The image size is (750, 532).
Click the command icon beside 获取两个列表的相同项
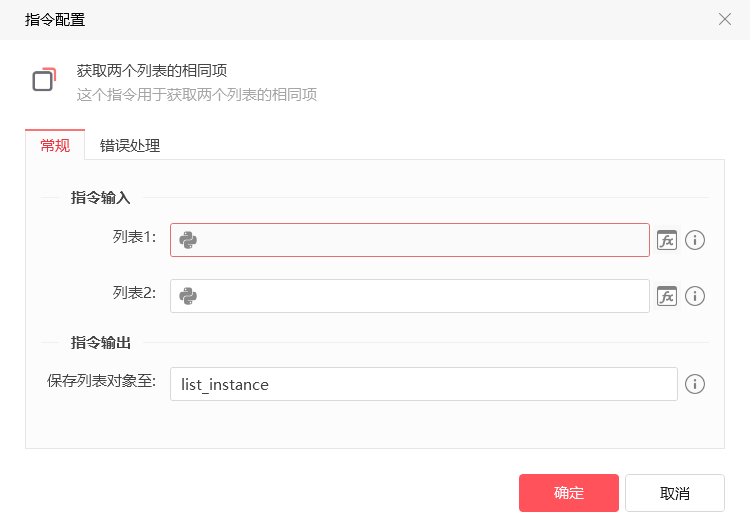[44, 79]
